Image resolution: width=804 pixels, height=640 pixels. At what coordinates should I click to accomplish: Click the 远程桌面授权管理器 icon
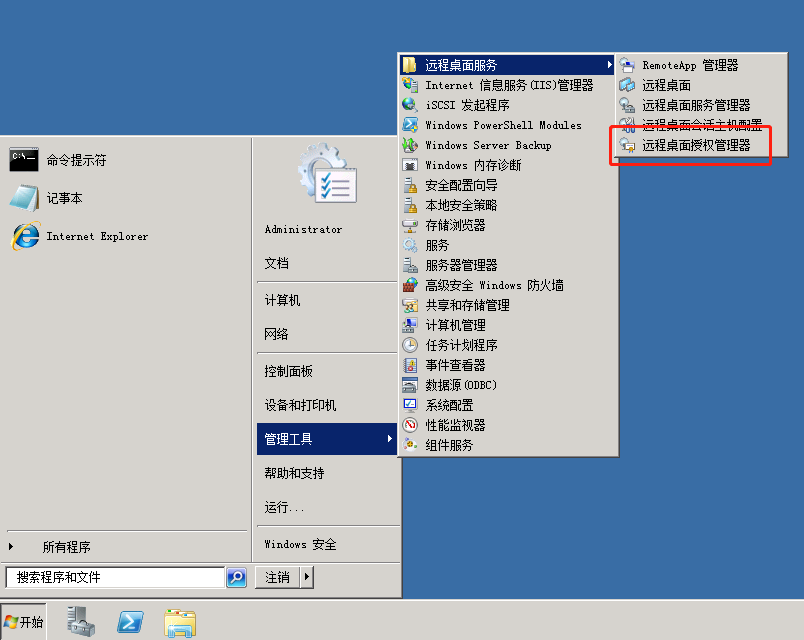point(627,145)
